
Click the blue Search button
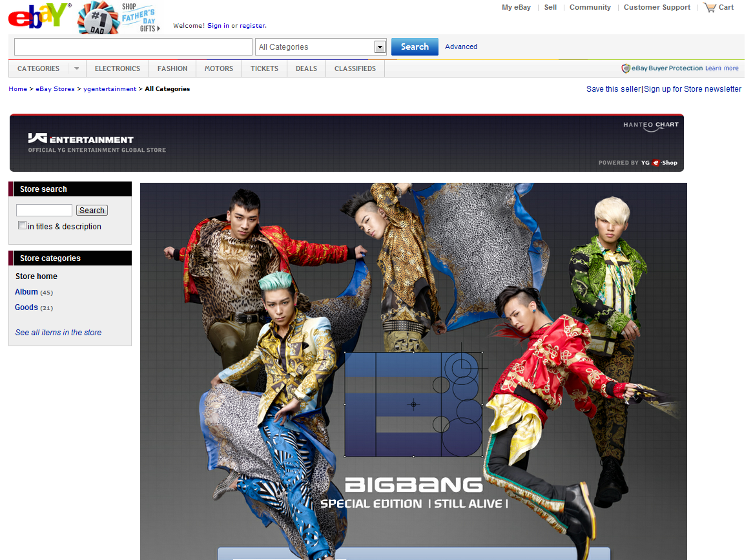[x=415, y=47]
